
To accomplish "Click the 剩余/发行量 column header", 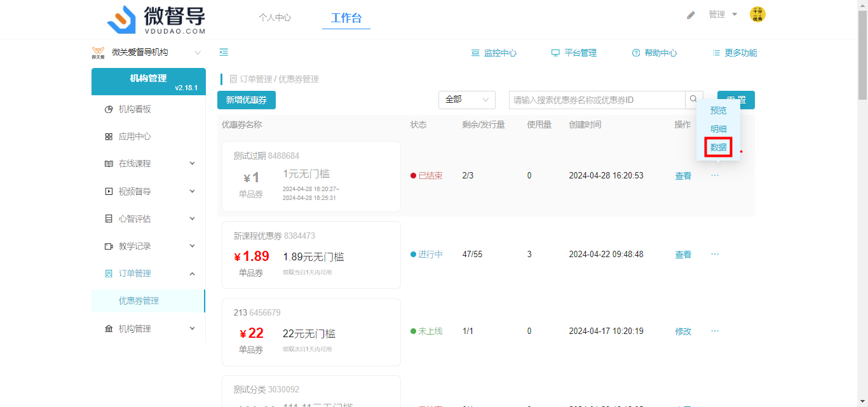I will click(x=484, y=125).
